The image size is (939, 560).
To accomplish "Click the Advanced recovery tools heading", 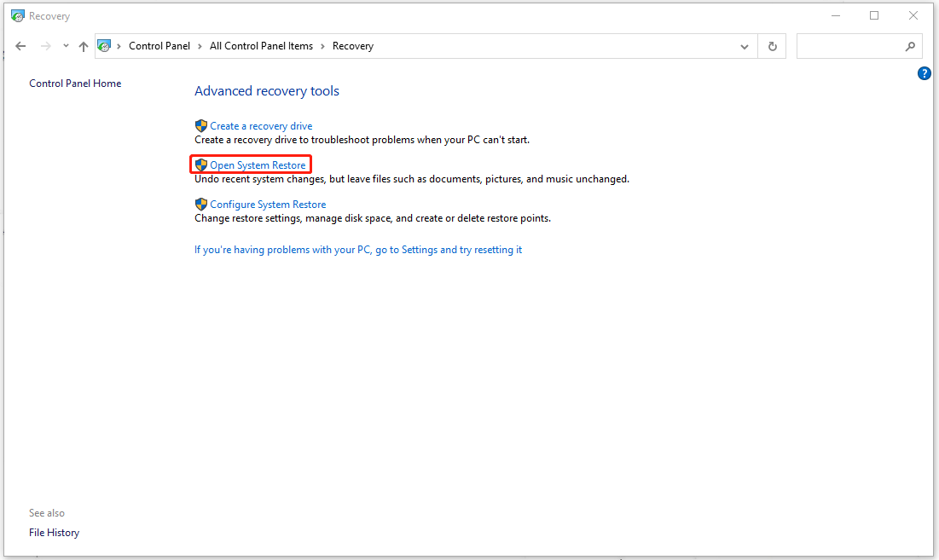I will click(x=266, y=91).
